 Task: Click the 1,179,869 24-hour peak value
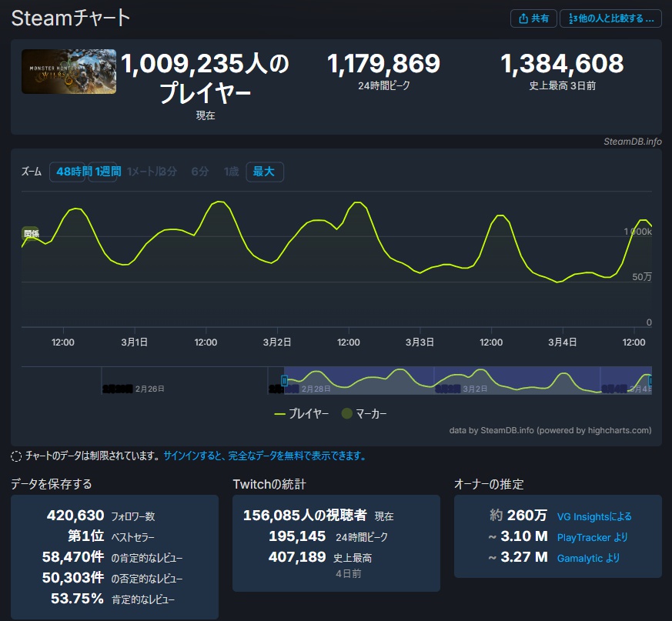point(383,63)
